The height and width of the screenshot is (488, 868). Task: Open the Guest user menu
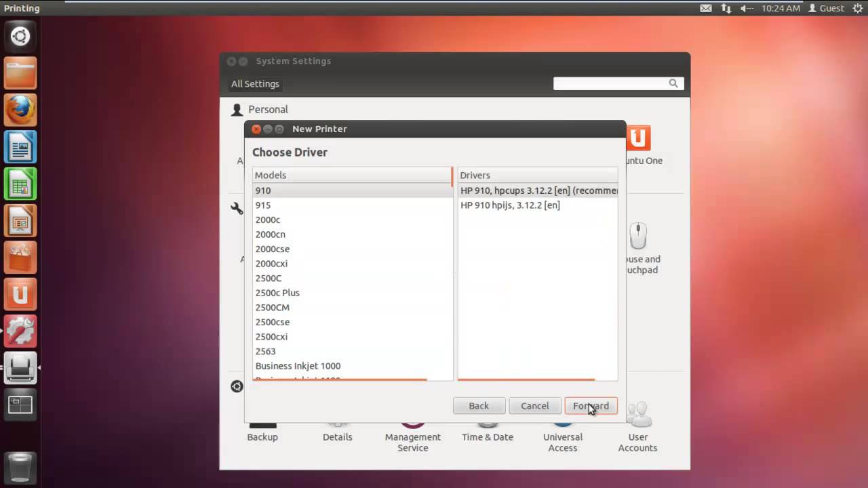click(x=826, y=8)
